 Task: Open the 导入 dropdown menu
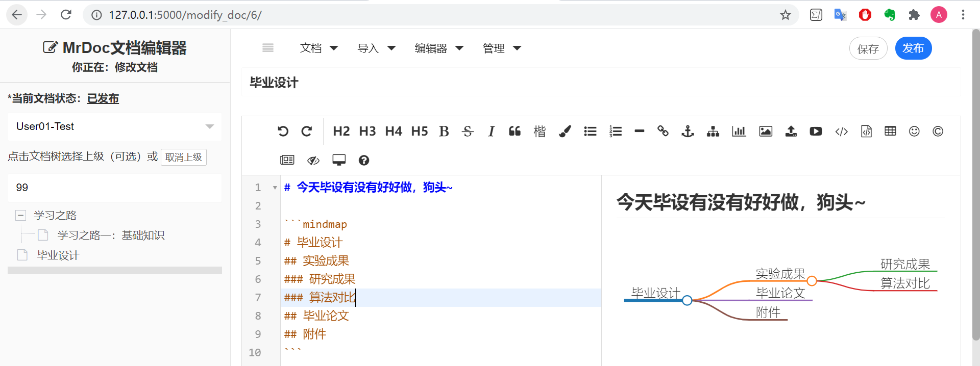pos(377,48)
